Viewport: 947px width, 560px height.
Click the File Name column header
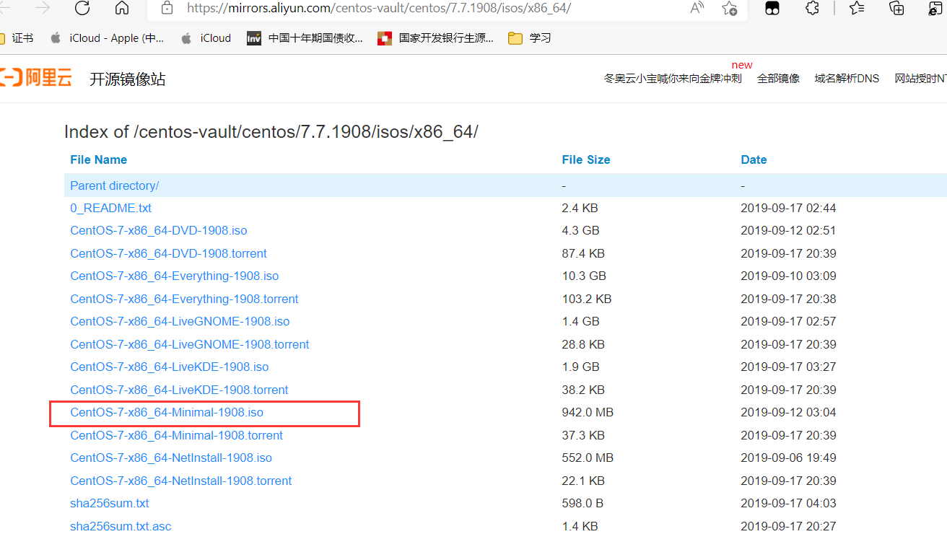pyautogui.click(x=98, y=160)
